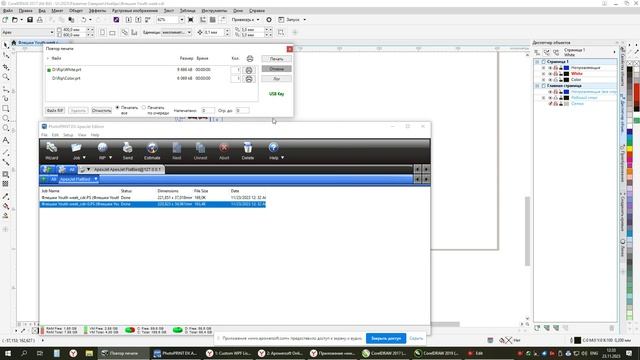Open the Edit menu in PhotoPRINT
This screenshot has width=640, height=360.
pos(55,135)
